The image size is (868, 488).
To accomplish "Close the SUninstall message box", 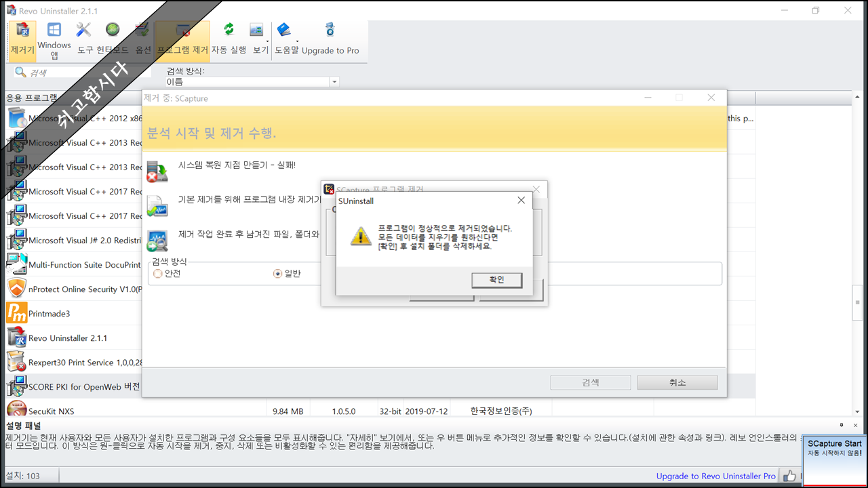I will 521,201.
